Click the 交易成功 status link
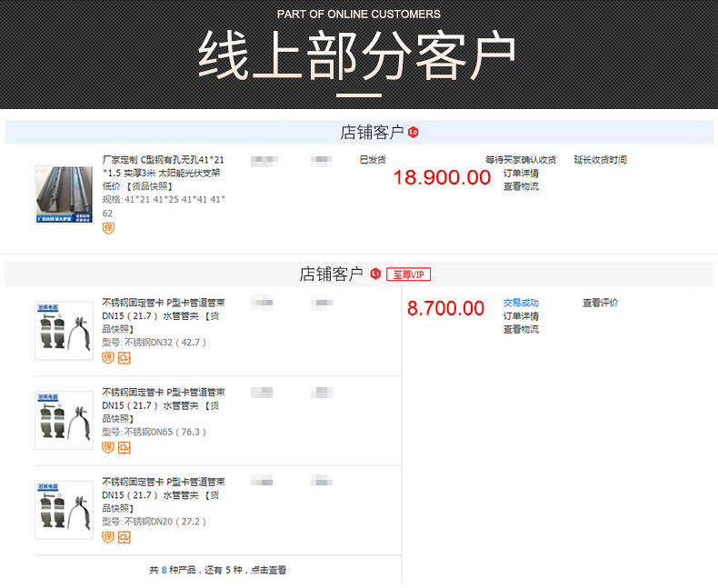 (x=521, y=303)
